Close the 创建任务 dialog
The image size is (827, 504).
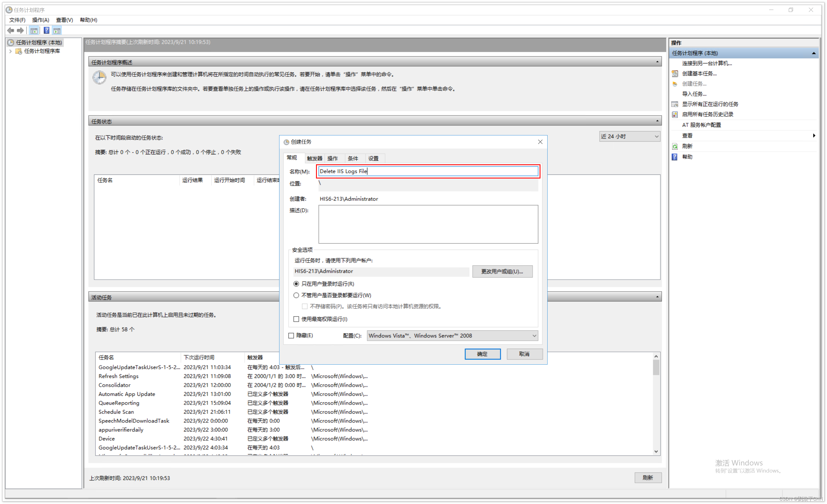(540, 142)
